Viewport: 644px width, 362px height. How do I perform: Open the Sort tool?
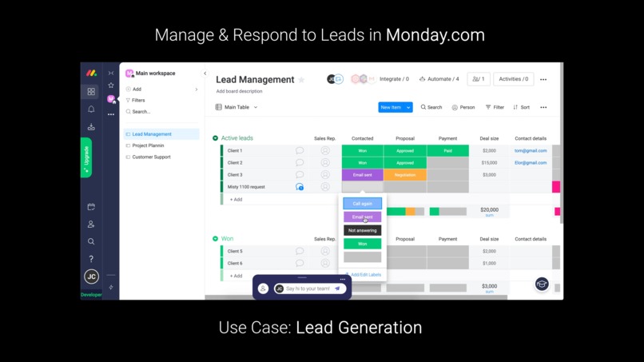pyautogui.click(x=521, y=107)
